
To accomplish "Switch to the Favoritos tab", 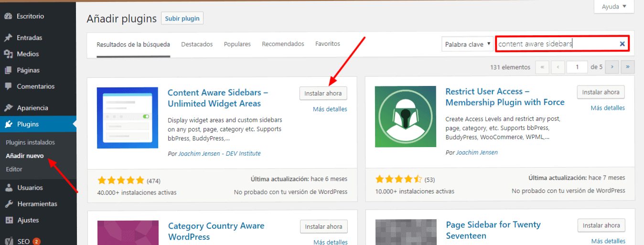I will 328,44.
